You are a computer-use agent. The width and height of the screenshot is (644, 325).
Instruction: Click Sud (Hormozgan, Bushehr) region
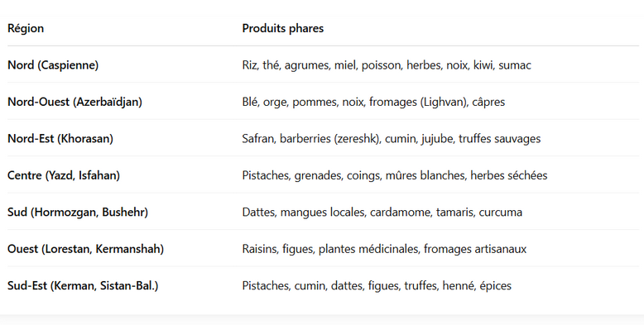(78, 213)
